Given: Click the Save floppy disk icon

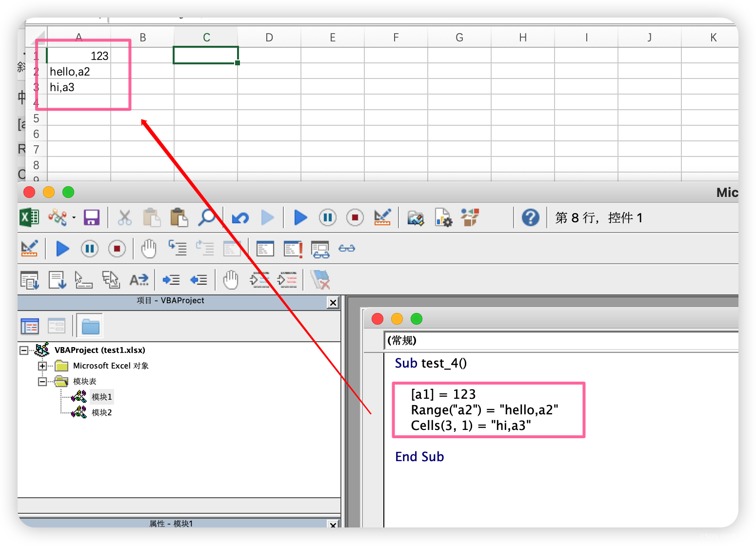Looking at the screenshot, I should [91, 217].
